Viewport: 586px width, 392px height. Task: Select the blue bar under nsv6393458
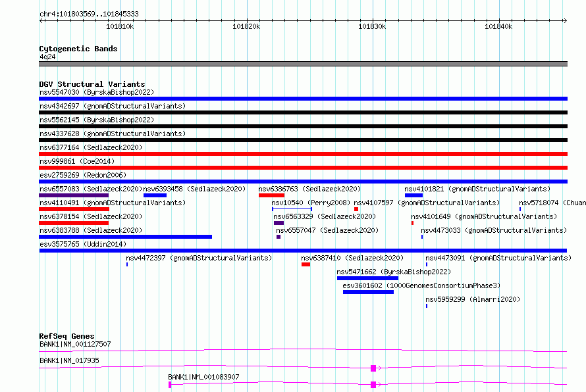click(155, 195)
